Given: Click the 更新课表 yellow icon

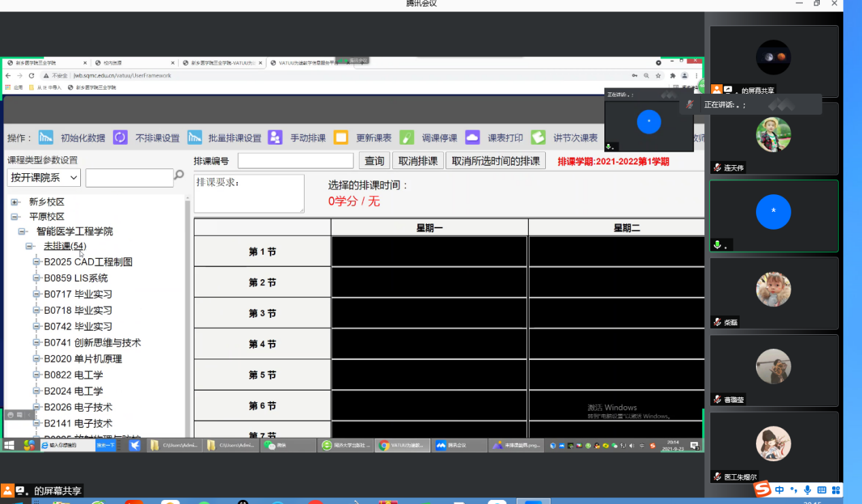Looking at the screenshot, I should tap(341, 138).
